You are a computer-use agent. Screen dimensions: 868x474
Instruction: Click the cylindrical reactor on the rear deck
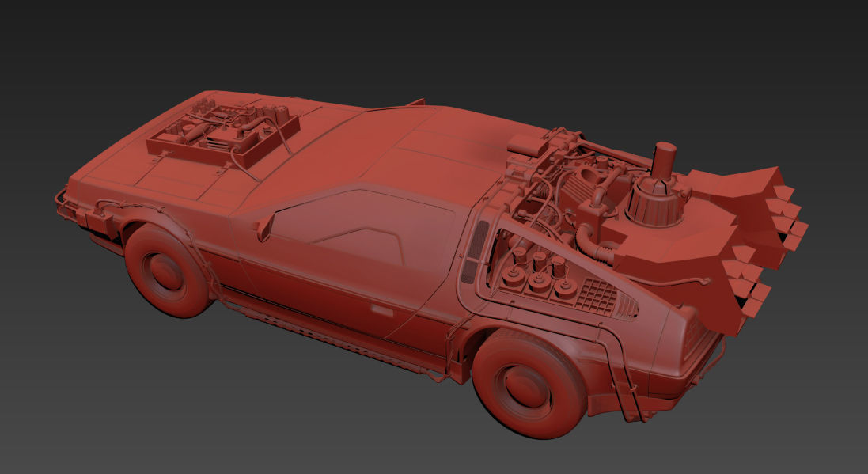pyautogui.click(x=656, y=186)
